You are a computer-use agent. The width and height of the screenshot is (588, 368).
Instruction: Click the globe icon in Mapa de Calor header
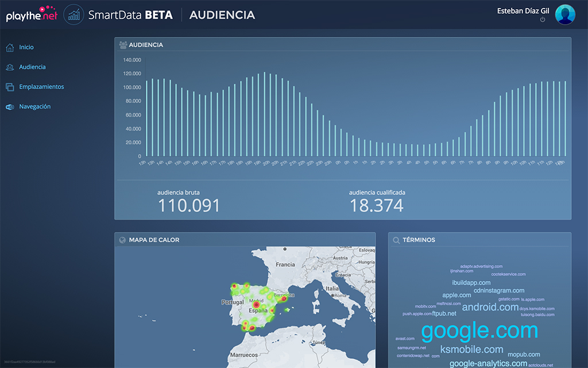click(x=122, y=240)
